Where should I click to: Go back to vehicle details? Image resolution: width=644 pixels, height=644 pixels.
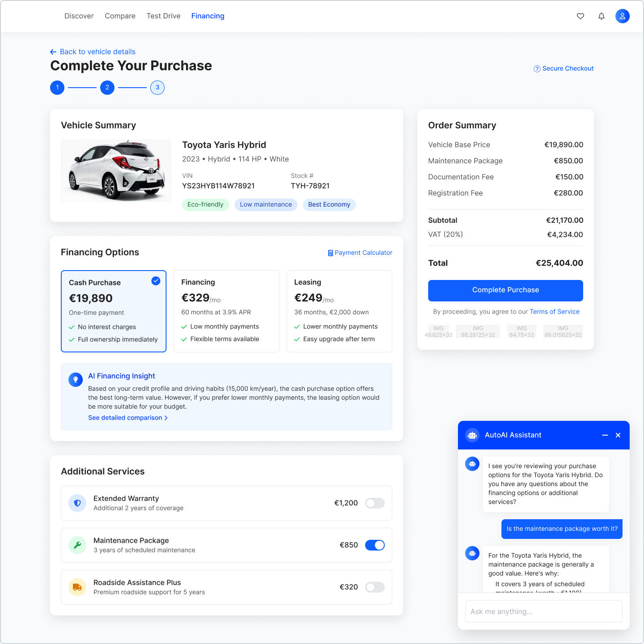pos(93,52)
